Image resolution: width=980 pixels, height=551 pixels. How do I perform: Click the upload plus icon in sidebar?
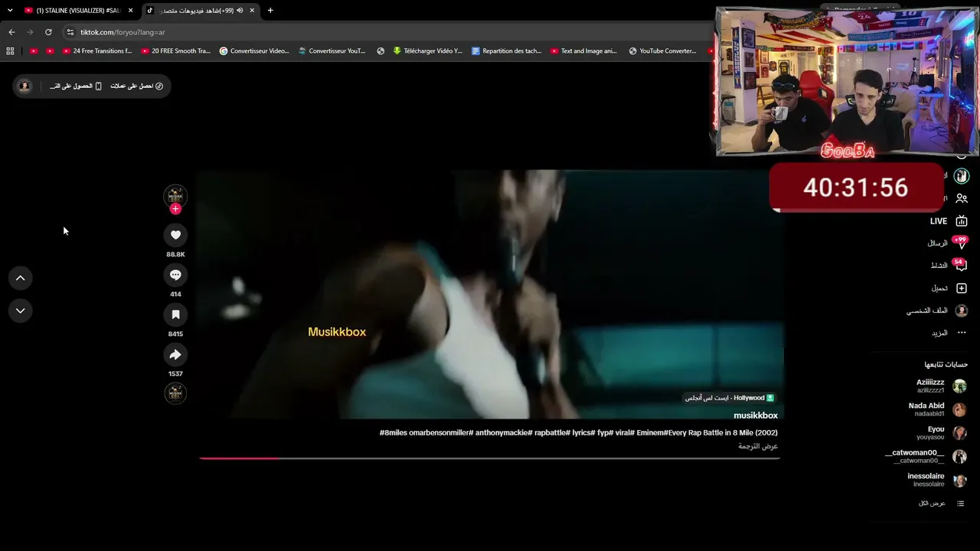pyautogui.click(x=962, y=289)
